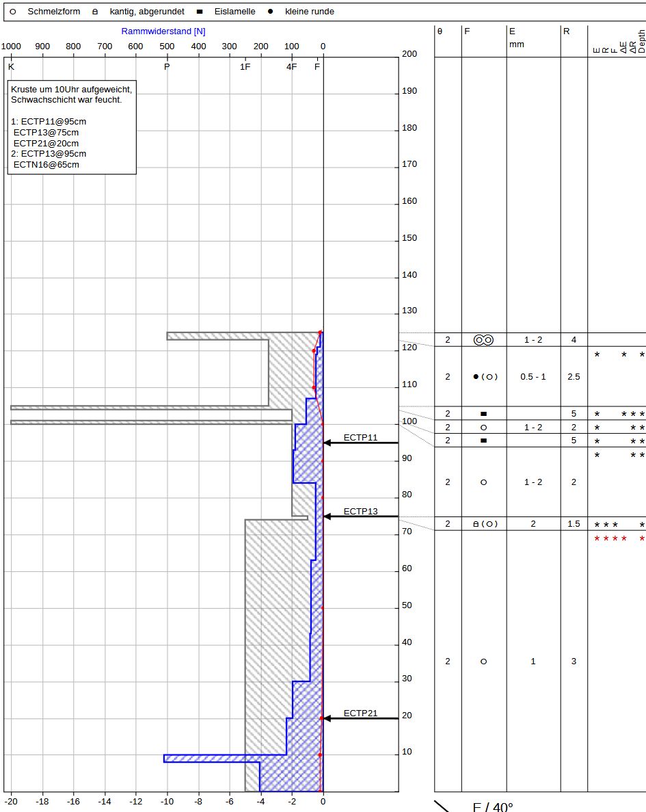
Task: Click the rotated 'Depth' column header
Action: click(x=641, y=42)
